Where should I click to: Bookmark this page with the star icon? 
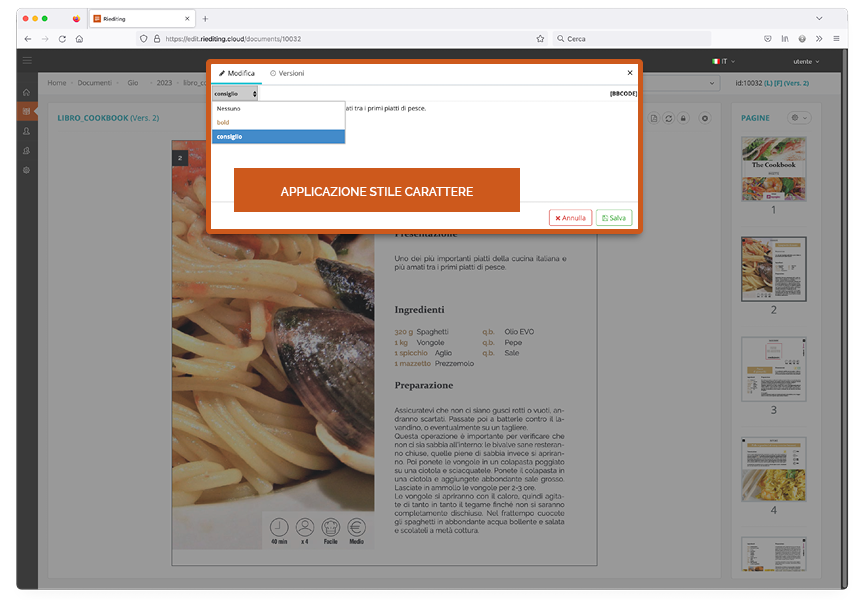(x=540, y=39)
